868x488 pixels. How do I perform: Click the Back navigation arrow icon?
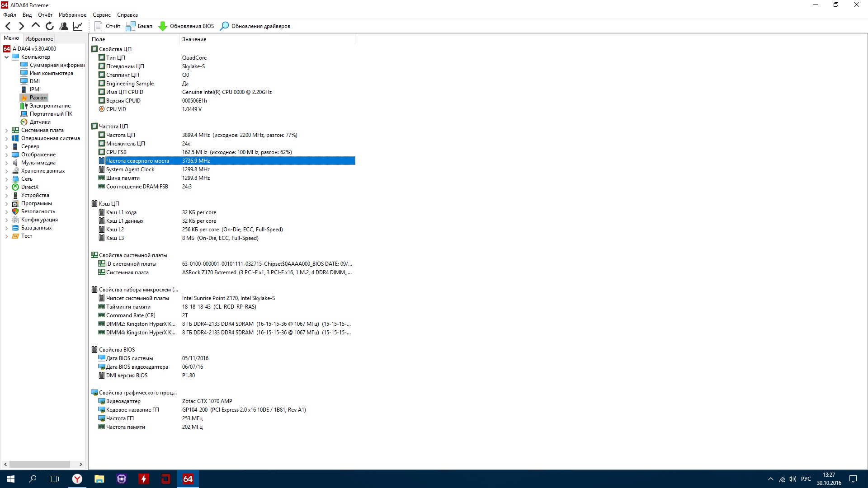pos(8,26)
